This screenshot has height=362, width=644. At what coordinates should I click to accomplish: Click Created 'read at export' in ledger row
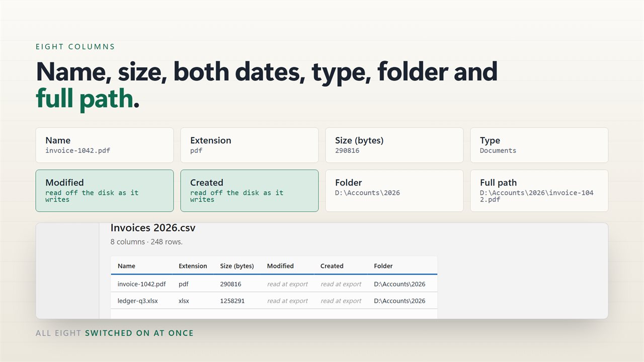click(341, 301)
